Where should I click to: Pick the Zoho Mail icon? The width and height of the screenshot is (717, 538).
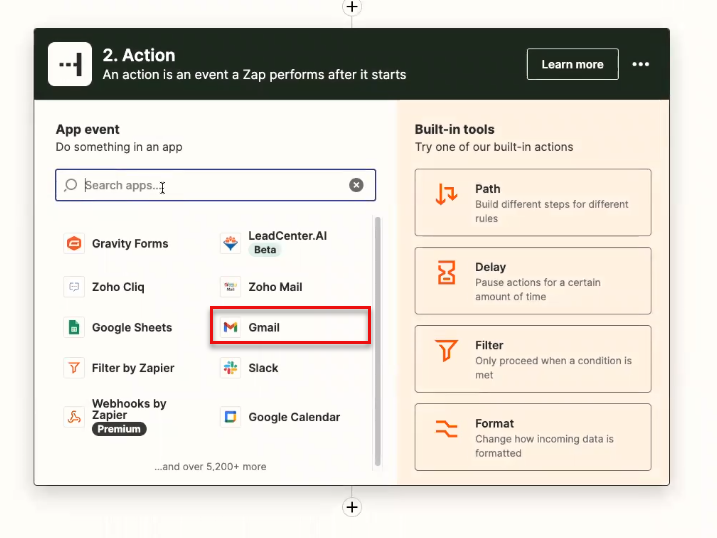(x=230, y=287)
